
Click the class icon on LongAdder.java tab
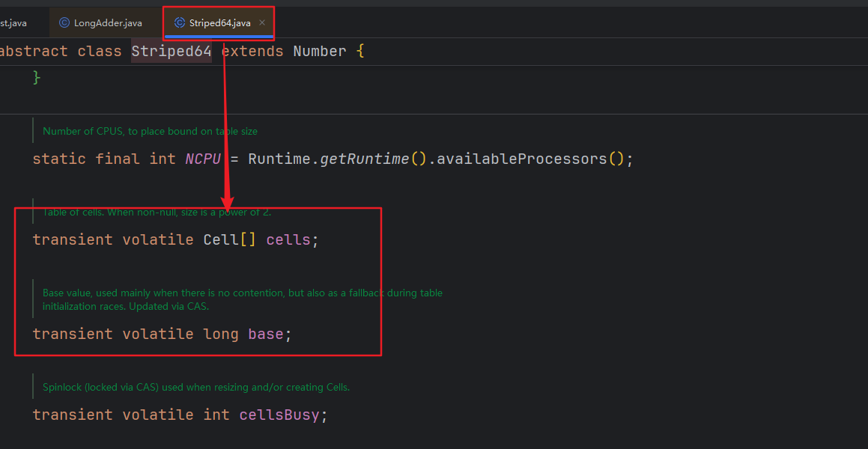point(64,23)
